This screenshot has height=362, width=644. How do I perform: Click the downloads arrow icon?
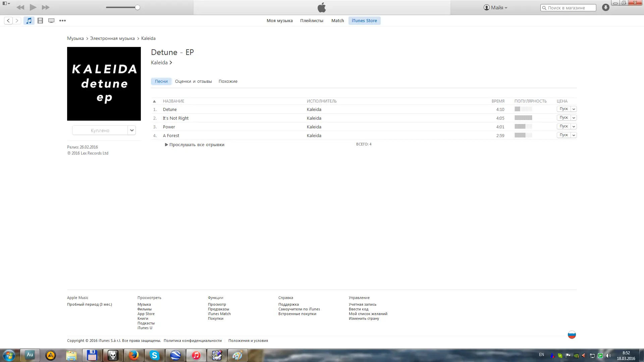[605, 7]
